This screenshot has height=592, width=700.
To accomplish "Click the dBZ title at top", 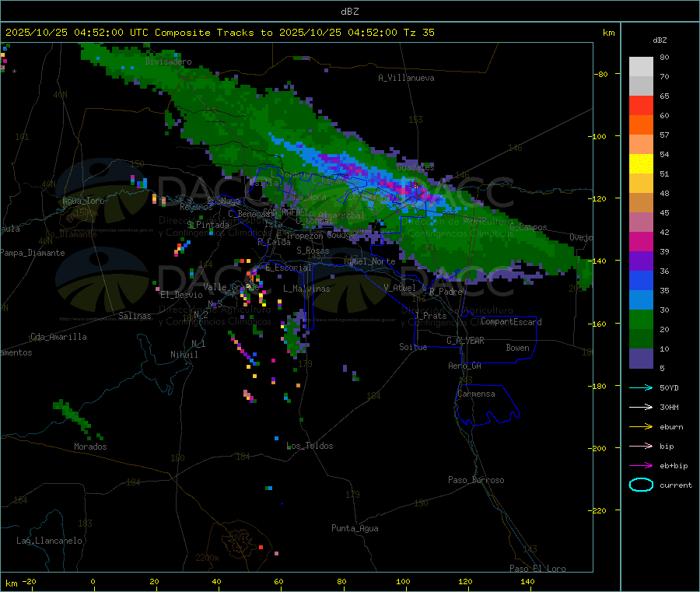I will click(x=349, y=12).
